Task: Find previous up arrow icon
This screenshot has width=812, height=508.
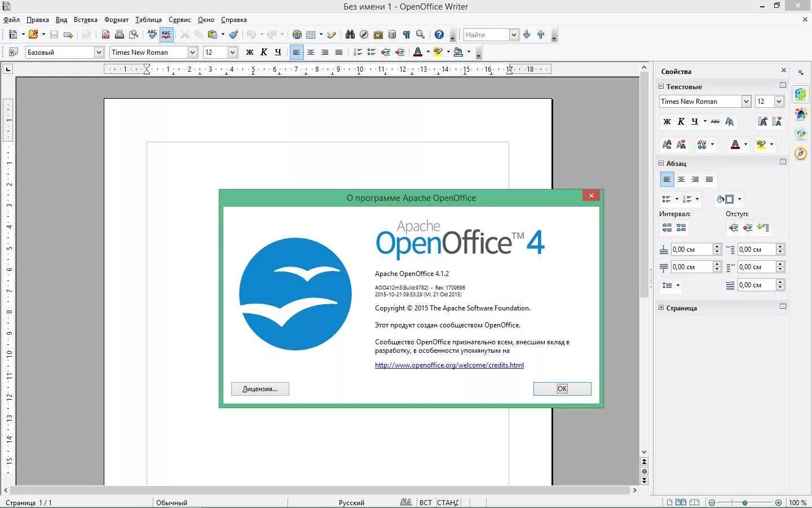Action: (x=541, y=34)
